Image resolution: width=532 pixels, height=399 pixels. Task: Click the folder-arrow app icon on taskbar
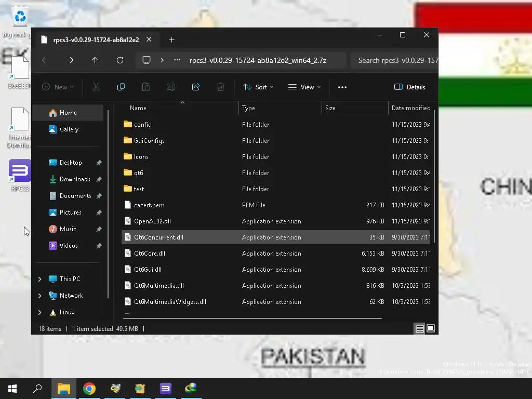[x=140, y=389]
